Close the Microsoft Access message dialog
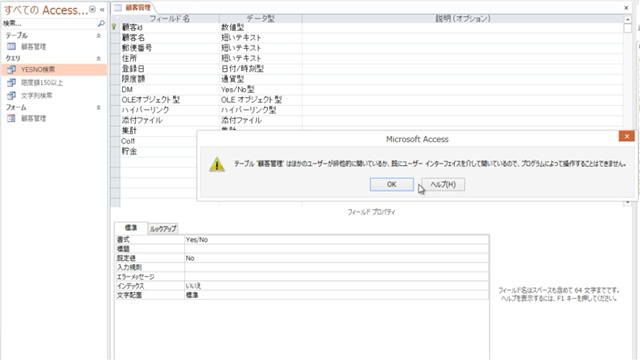Image resolution: width=640 pixels, height=360 pixels. click(627, 136)
